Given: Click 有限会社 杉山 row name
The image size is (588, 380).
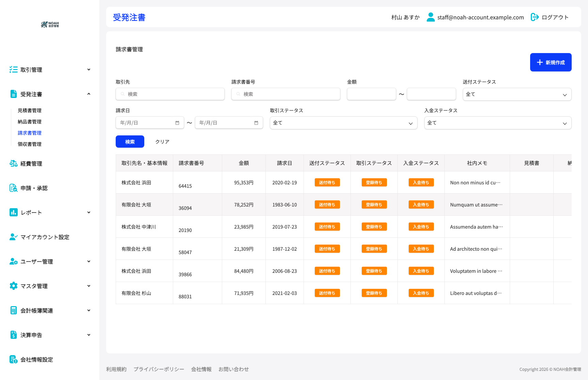Looking at the screenshot, I should click(136, 293).
